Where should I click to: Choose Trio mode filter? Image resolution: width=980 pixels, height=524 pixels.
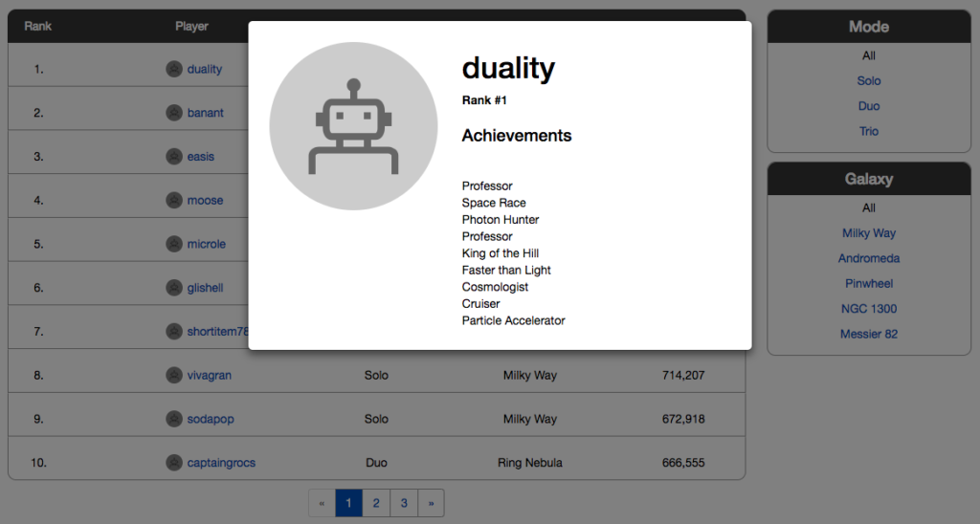point(869,132)
